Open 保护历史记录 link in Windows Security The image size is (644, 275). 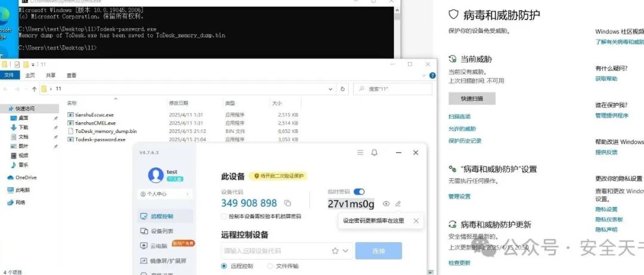(465, 141)
